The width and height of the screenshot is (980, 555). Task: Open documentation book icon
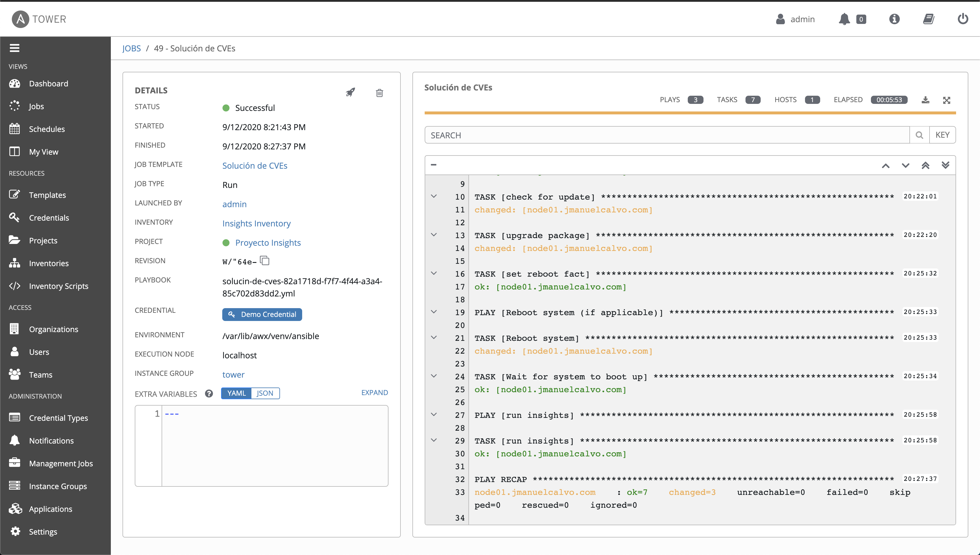tap(929, 19)
